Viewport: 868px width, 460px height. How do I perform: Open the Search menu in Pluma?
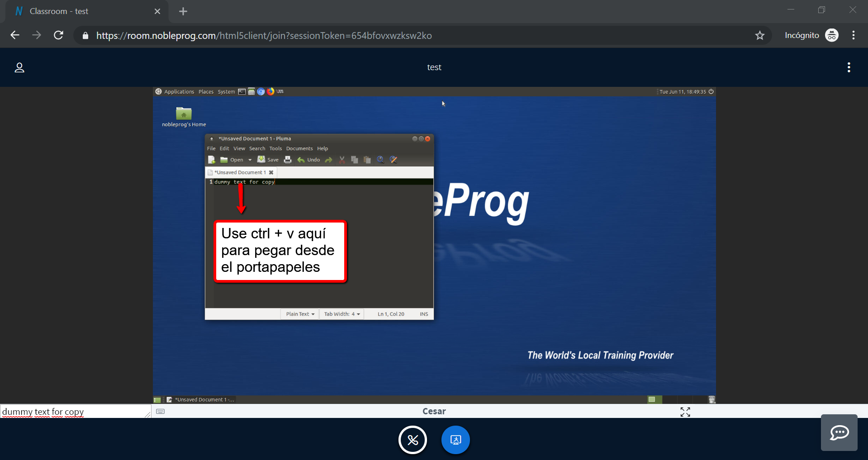(x=257, y=148)
